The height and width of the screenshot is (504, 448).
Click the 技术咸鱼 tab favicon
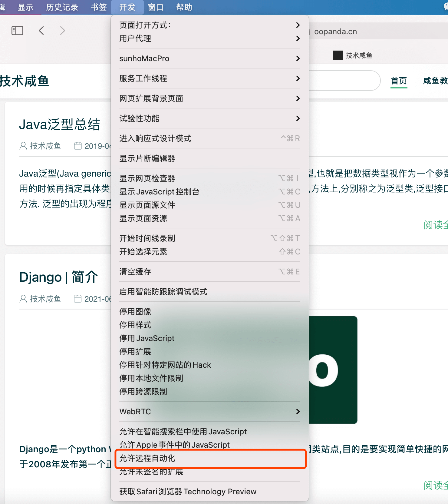pyautogui.click(x=338, y=55)
